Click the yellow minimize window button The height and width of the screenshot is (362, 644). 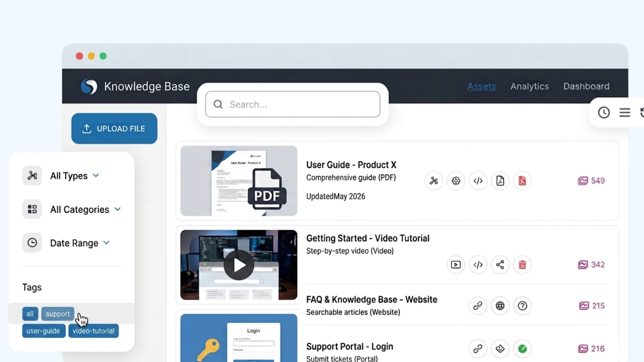[91, 56]
